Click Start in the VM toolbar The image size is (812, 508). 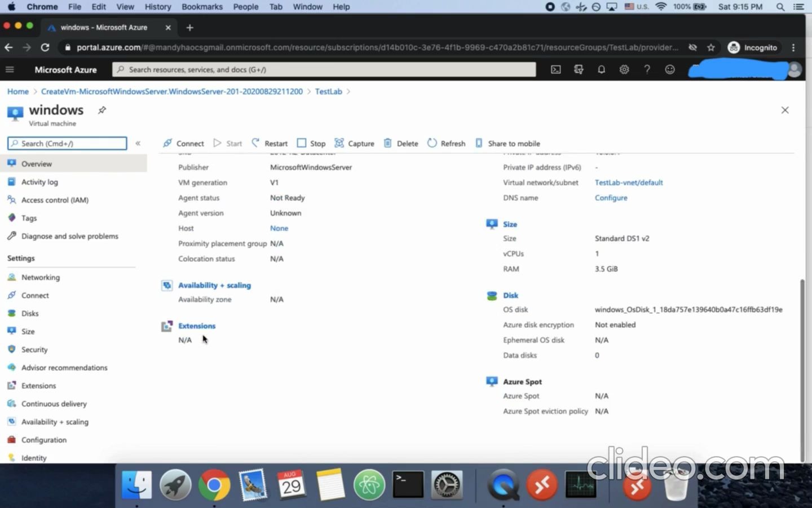(228, 143)
